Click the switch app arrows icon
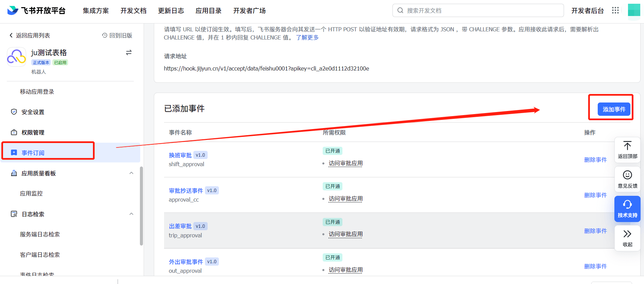This screenshot has height=284, width=644. 129,52
